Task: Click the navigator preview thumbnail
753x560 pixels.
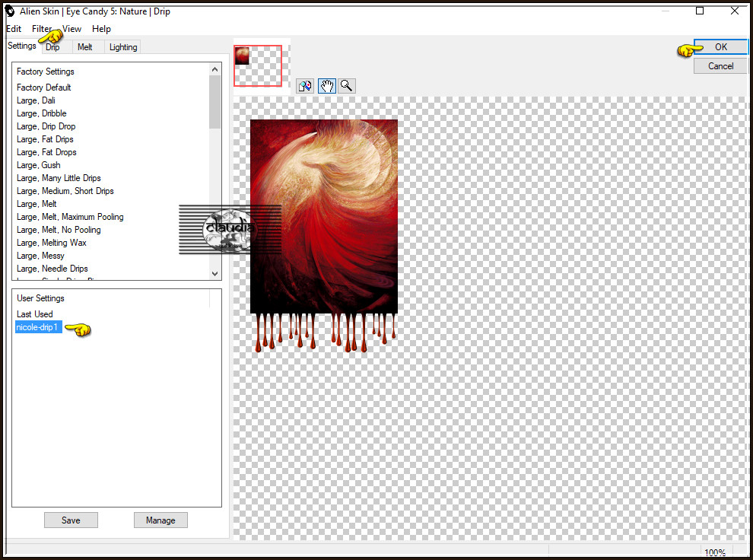Action: [x=258, y=65]
